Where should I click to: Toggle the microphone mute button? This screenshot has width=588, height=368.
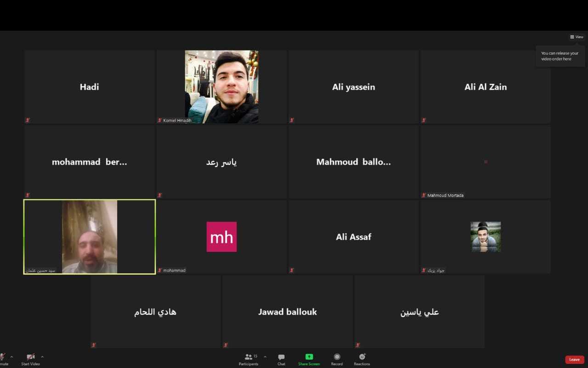click(x=3, y=357)
